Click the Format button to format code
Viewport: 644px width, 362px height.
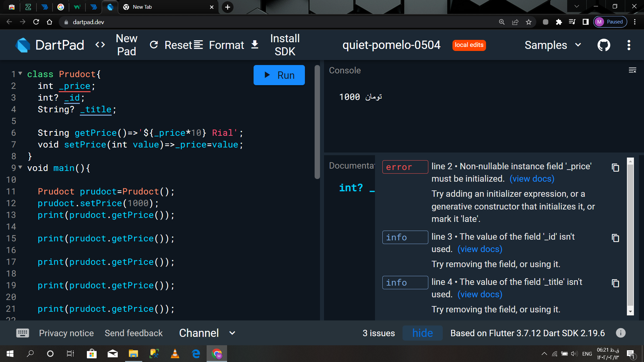click(226, 45)
